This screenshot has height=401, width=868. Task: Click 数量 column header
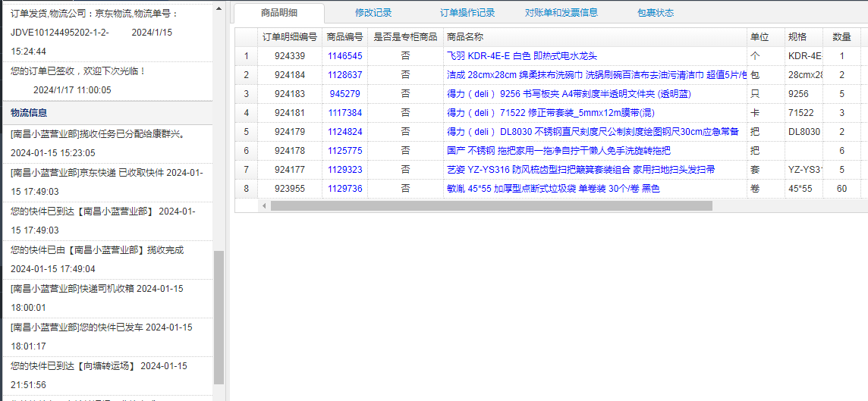842,37
